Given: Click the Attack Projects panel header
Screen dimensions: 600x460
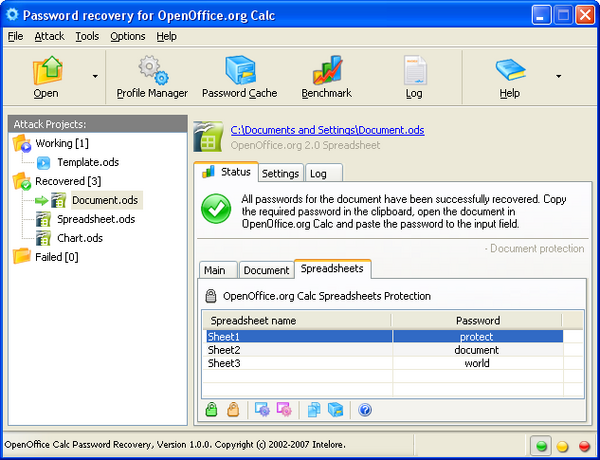Looking at the screenshot, I should tap(98, 124).
